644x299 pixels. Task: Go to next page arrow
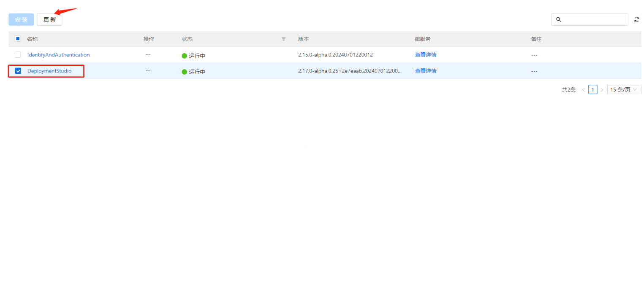[x=602, y=89]
